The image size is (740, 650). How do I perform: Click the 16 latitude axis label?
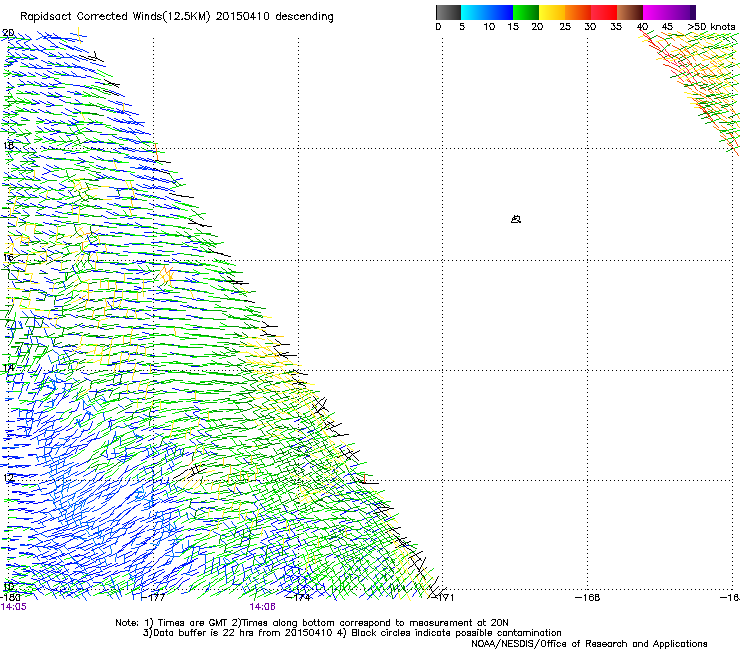pos(8,257)
